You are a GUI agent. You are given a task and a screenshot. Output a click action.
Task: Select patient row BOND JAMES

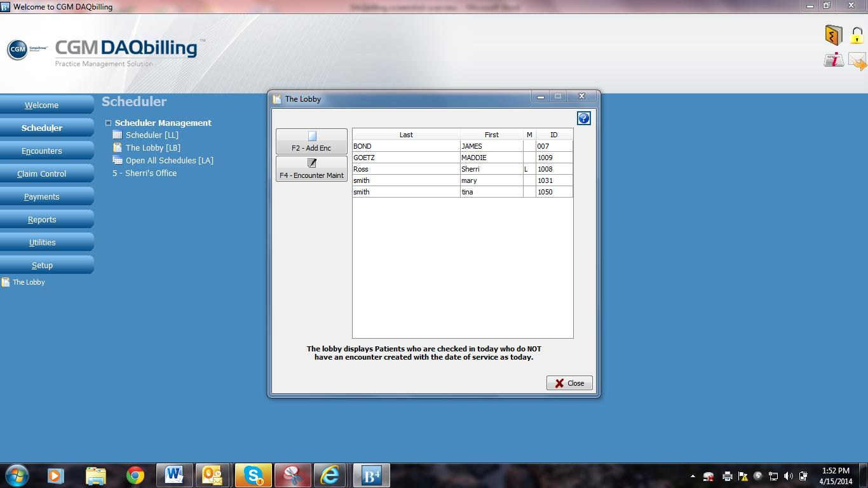[405, 146]
